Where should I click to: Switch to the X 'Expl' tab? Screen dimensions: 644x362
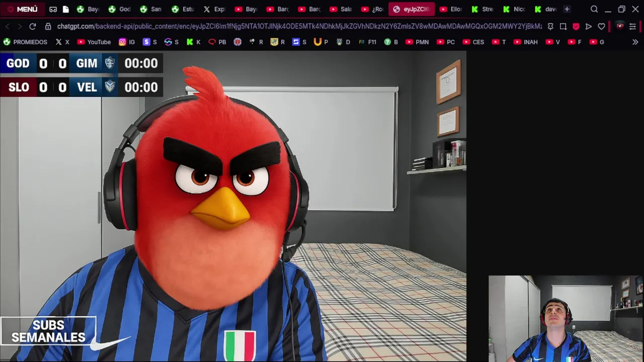[x=214, y=9]
